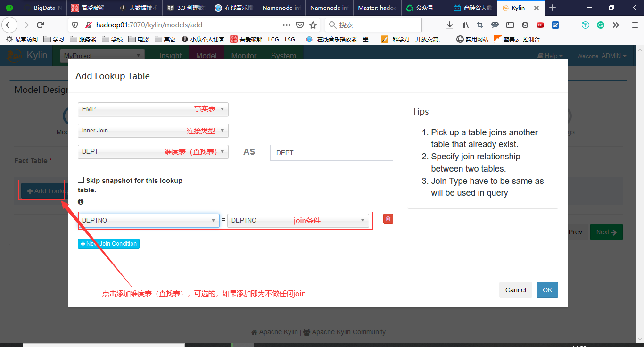The image size is (644, 347).
Task: Click the 最常访问 gear bookmark
Action: coord(22,39)
